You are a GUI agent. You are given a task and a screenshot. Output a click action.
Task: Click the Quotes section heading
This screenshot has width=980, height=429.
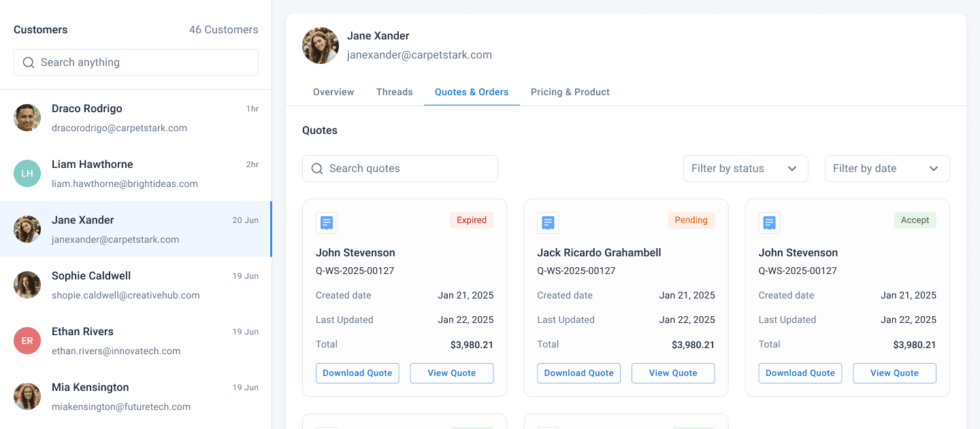pyautogui.click(x=320, y=131)
